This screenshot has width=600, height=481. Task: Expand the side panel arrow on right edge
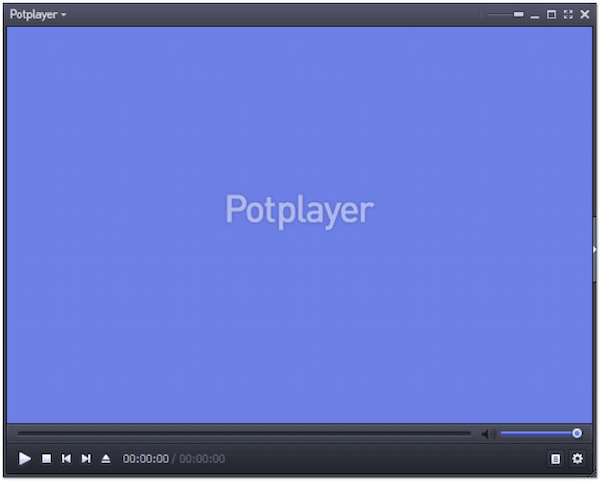pyautogui.click(x=595, y=249)
